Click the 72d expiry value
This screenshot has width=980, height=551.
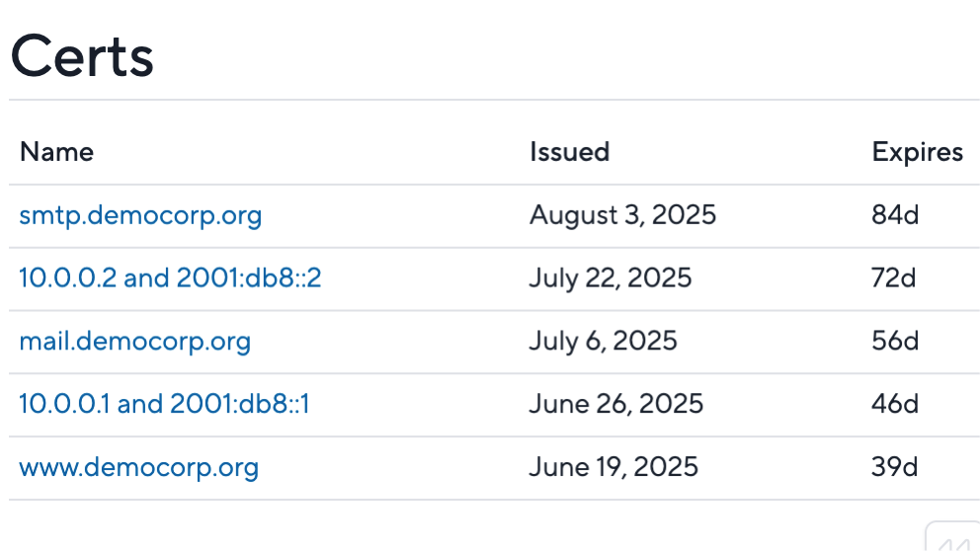click(x=894, y=278)
